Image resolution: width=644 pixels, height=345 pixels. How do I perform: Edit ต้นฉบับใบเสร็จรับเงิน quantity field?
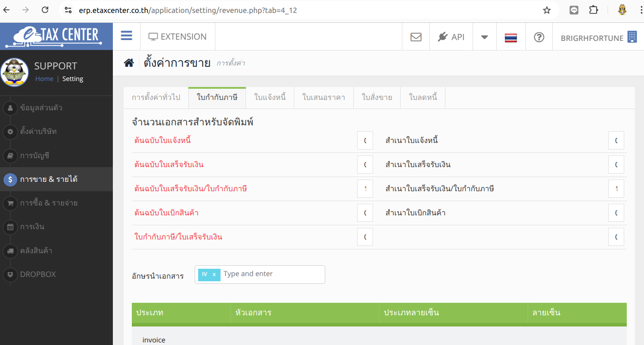pos(365,165)
